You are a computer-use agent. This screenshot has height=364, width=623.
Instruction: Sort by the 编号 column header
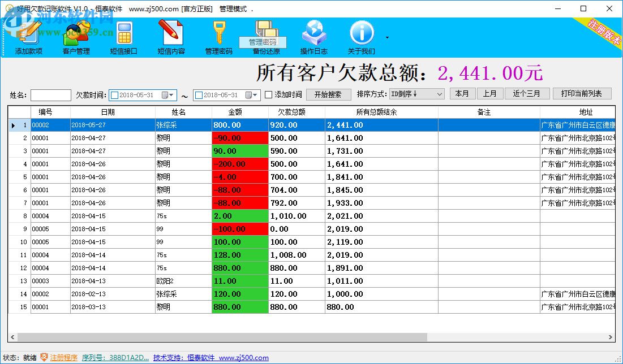click(50, 112)
